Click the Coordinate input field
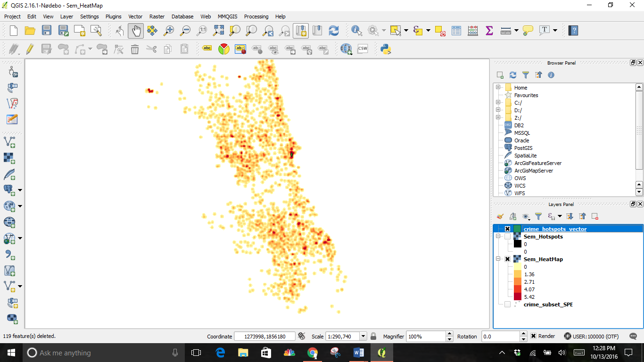 click(264, 336)
